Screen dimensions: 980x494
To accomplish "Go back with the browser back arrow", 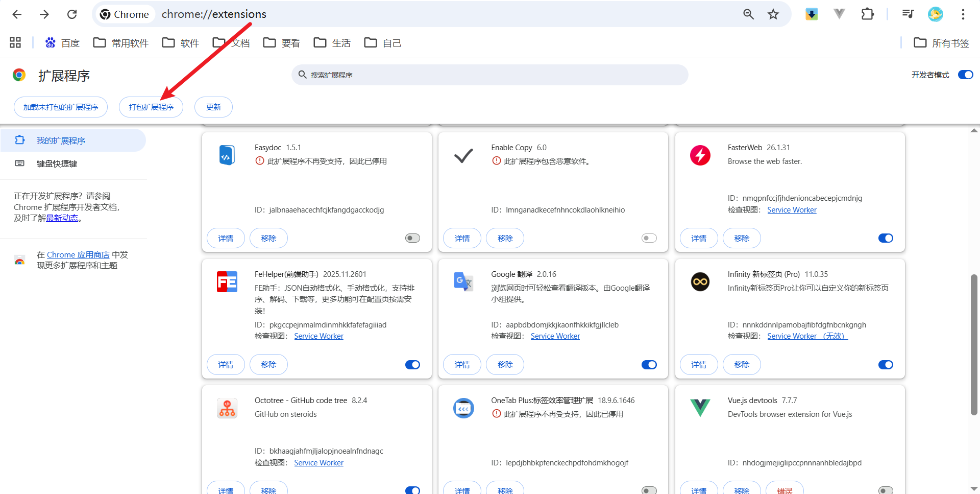I will [x=17, y=14].
